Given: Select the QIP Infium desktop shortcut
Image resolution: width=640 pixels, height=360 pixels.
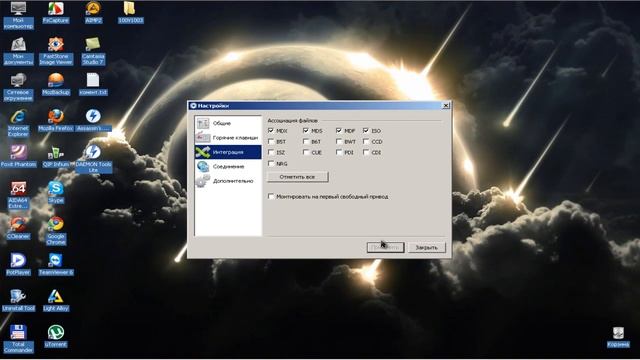Looking at the screenshot, I should pyautogui.click(x=56, y=156).
